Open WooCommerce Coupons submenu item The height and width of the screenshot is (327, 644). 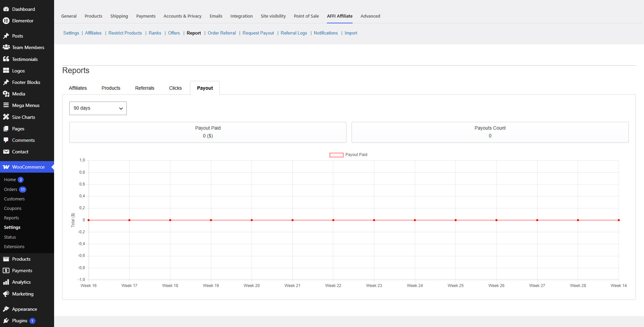point(13,209)
